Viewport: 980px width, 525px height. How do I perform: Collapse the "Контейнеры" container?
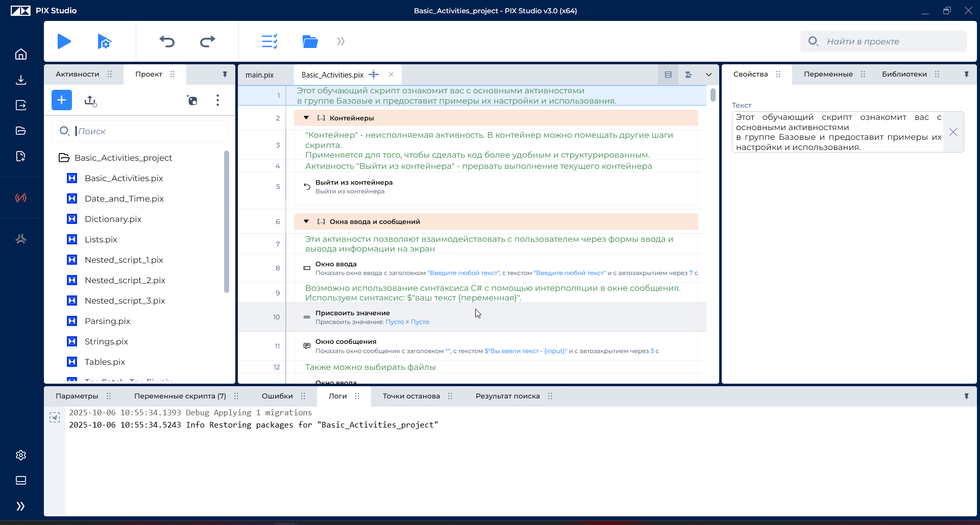(x=306, y=118)
